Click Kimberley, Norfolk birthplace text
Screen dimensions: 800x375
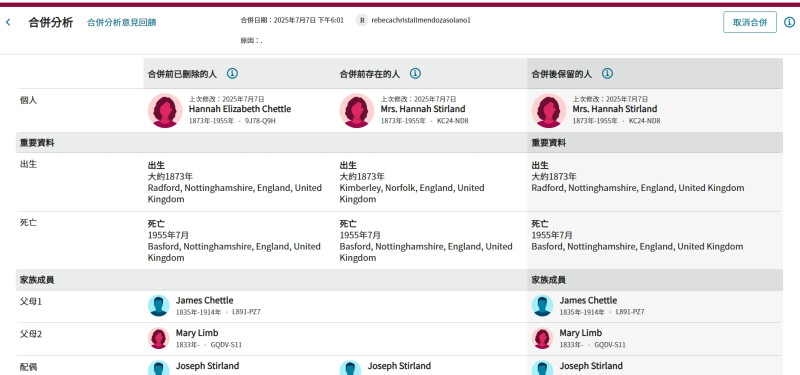[412, 193]
